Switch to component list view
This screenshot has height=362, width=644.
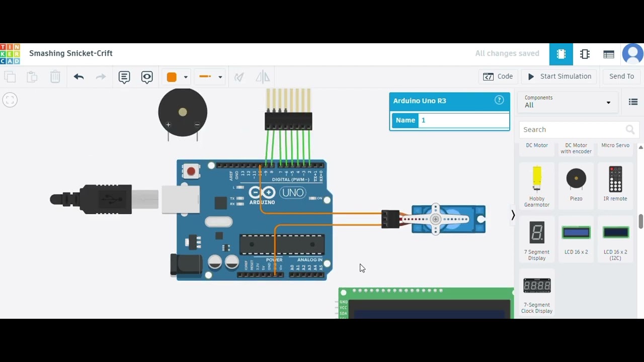[x=608, y=54]
